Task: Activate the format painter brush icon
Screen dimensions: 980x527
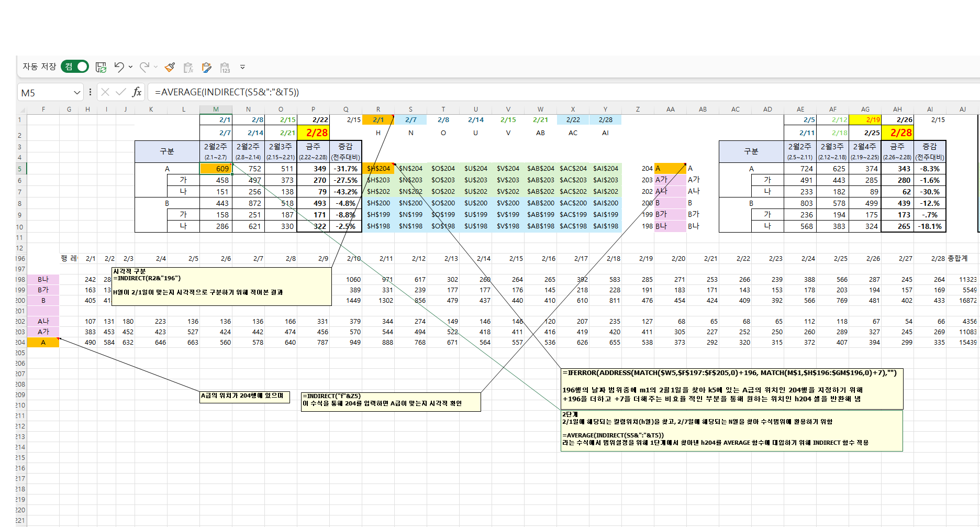Action: coord(170,67)
